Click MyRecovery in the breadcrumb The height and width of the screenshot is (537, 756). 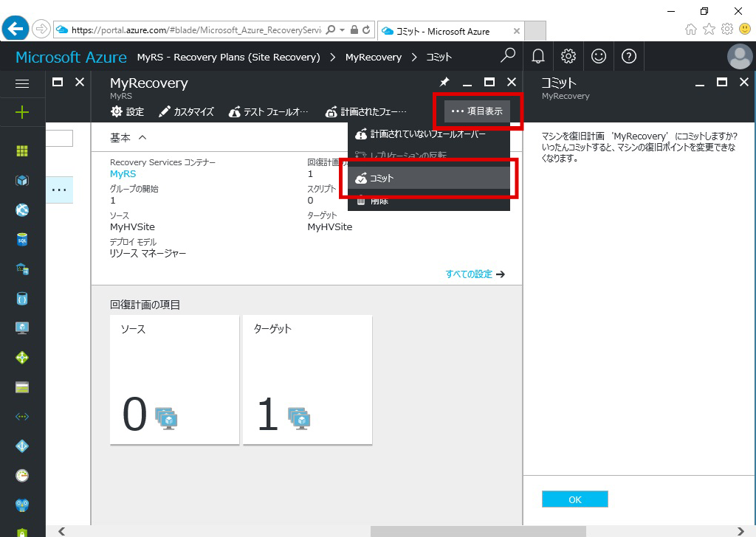373,57
